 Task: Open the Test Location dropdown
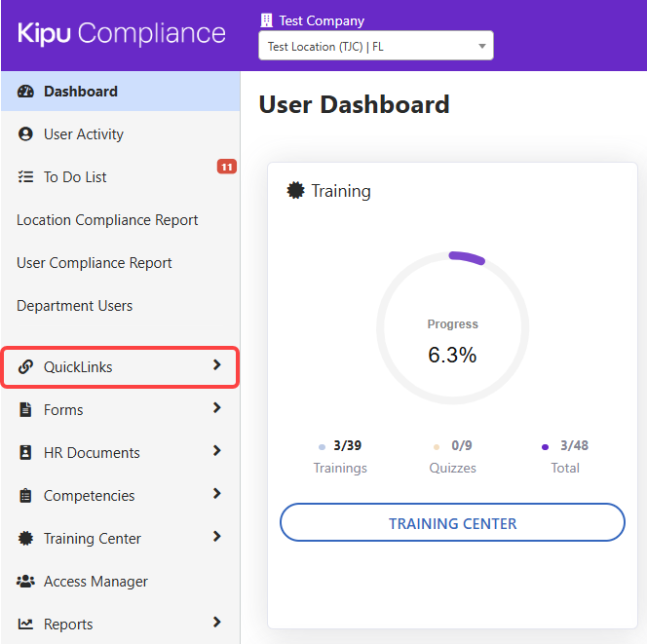pyautogui.click(x=375, y=46)
